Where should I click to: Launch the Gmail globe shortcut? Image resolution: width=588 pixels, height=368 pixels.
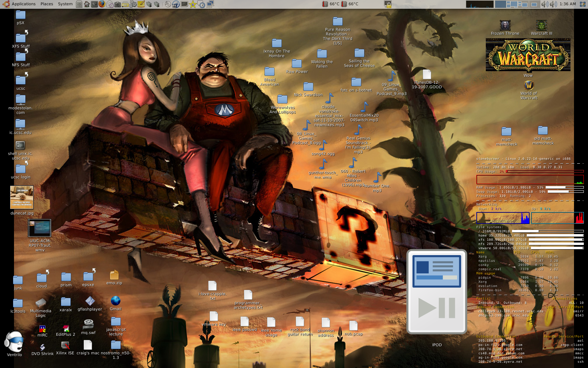click(115, 304)
